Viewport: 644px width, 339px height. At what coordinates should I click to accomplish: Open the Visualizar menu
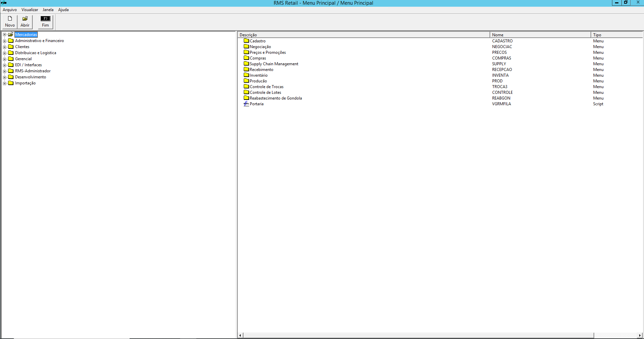coord(30,10)
